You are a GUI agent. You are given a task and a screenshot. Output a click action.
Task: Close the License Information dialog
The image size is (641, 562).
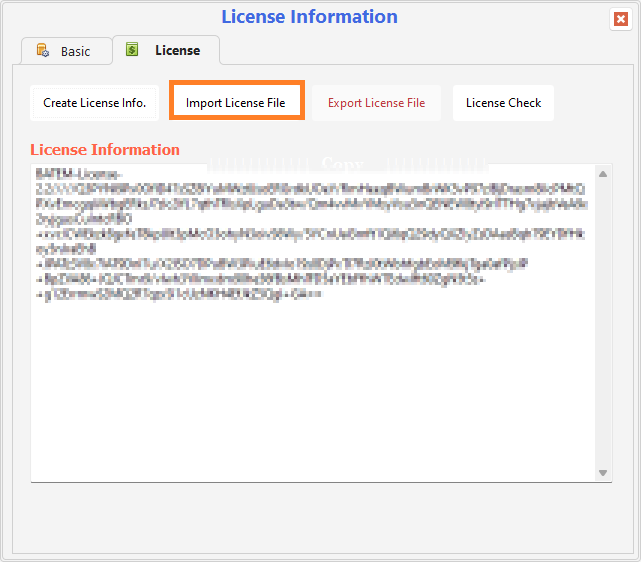(620, 19)
